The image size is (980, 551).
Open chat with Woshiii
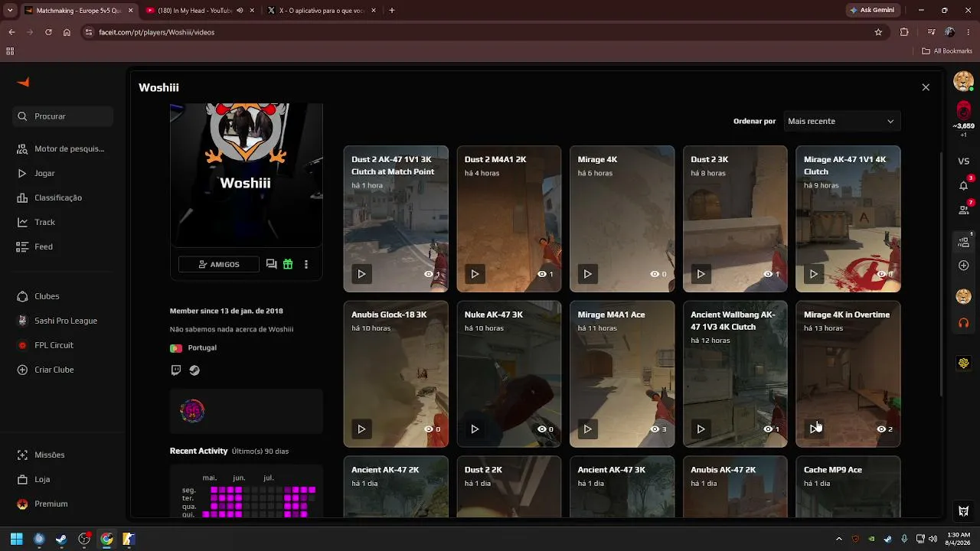(x=271, y=264)
